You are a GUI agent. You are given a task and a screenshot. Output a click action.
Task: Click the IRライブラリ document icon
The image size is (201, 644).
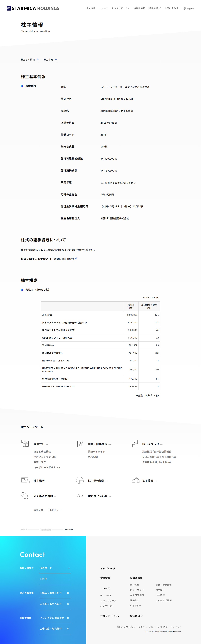click(x=135, y=444)
